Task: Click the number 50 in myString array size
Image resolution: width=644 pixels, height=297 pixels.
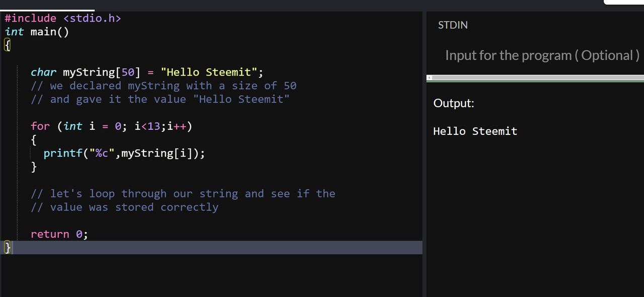Action: [128, 72]
